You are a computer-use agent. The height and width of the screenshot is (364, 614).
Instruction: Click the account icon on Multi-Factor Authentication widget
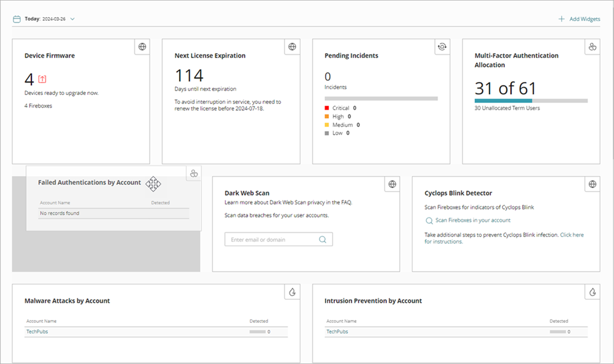click(x=592, y=46)
